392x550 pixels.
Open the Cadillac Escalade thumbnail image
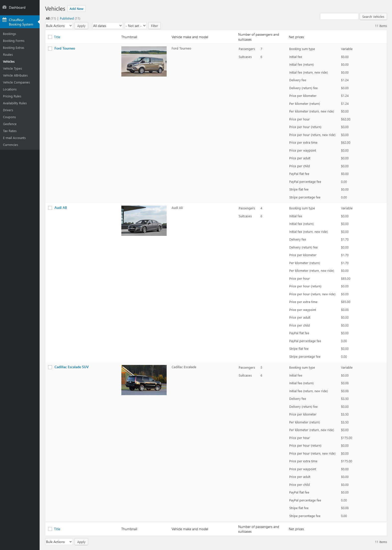(144, 380)
